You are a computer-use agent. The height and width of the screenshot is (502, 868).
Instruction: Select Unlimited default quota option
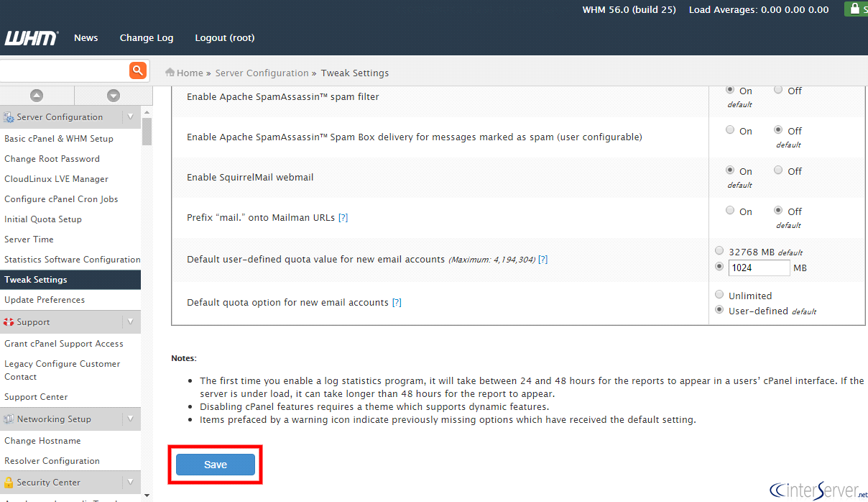tap(719, 295)
